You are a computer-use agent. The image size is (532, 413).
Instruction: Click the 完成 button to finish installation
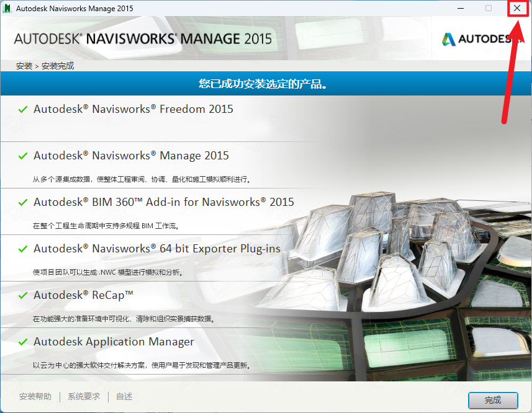493,400
